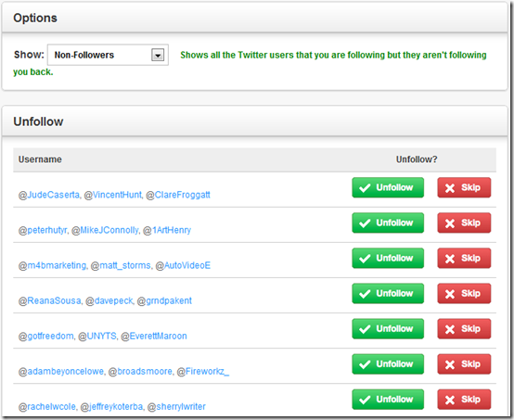Open @sherrylwriter profile link
Screen dimensions: 514x420
176,407
